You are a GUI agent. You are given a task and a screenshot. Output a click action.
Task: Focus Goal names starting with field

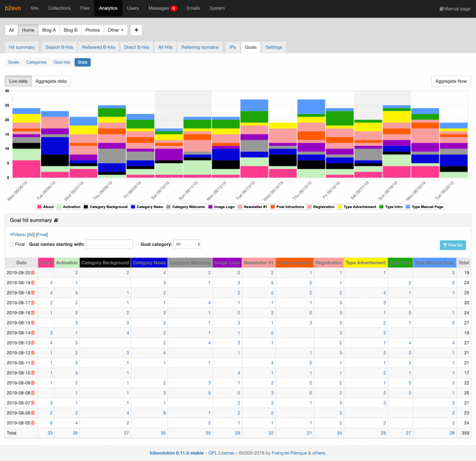pyautogui.click(x=109, y=245)
